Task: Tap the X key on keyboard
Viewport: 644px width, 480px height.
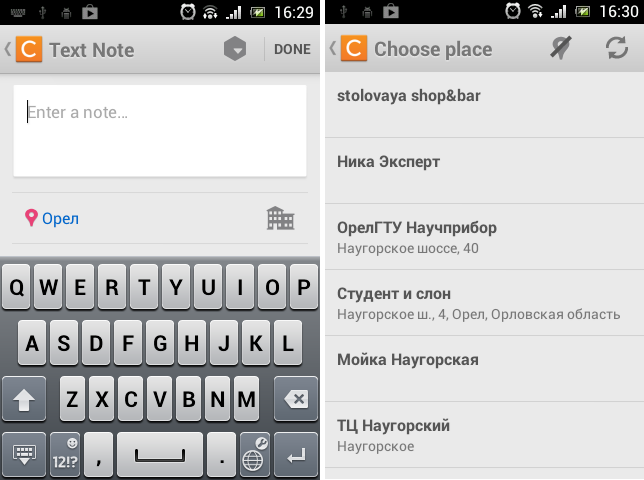Action: pyautogui.click(x=101, y=399)
